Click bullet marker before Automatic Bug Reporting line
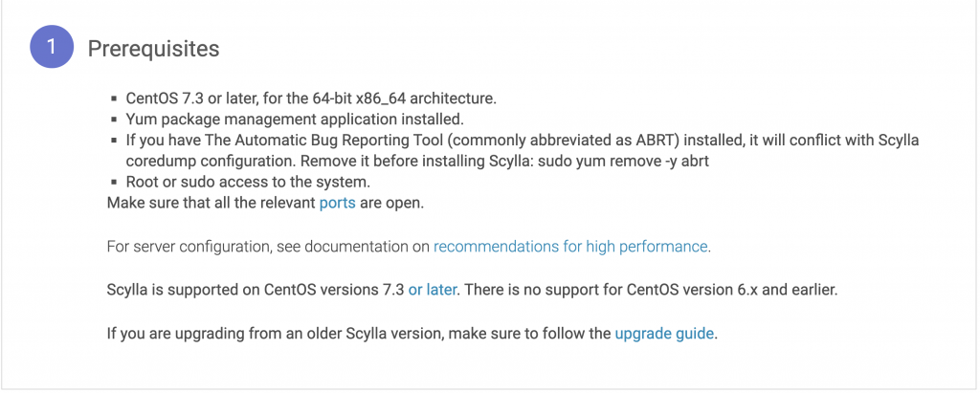980x393 pixels. pos(114,140)
